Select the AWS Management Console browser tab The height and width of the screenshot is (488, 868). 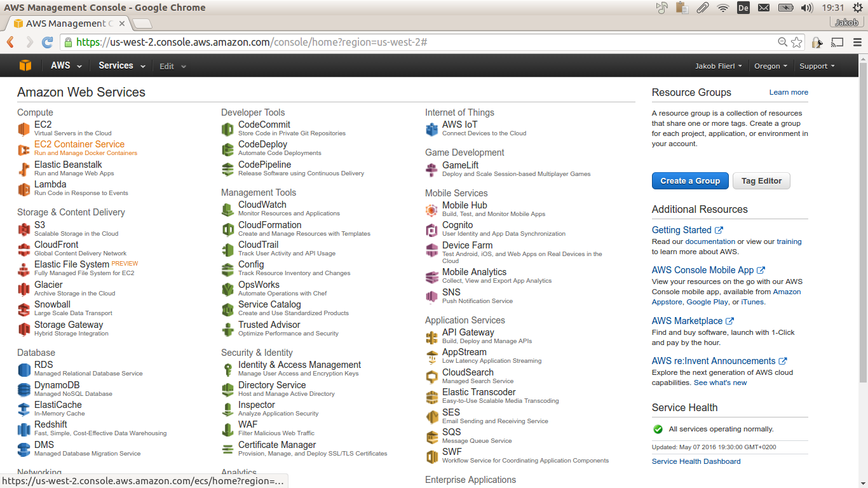click(x=69, y=24)
